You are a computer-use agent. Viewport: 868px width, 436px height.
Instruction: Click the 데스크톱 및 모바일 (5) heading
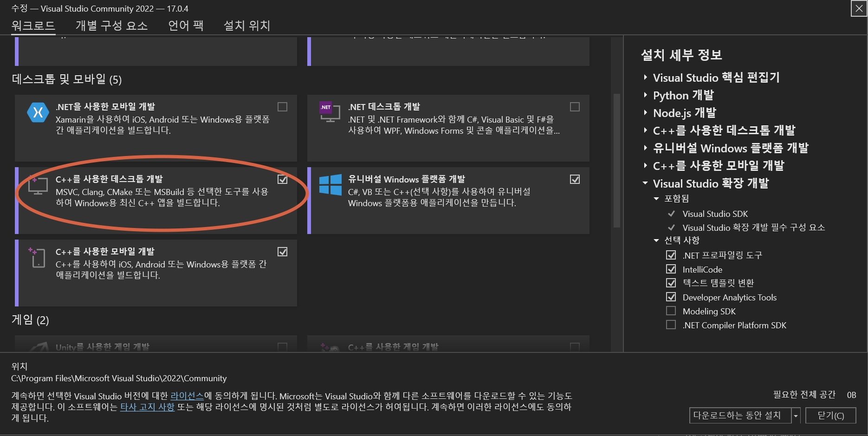point(66,79)
